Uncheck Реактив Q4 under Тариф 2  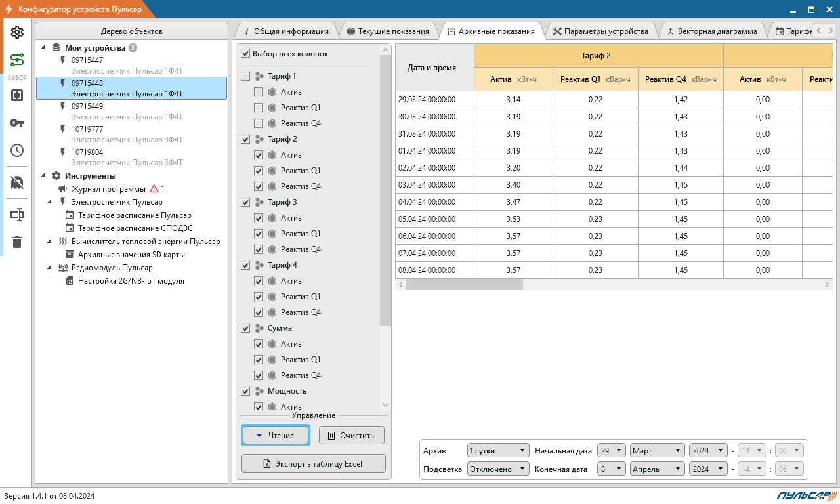click(x=259, y=186)
